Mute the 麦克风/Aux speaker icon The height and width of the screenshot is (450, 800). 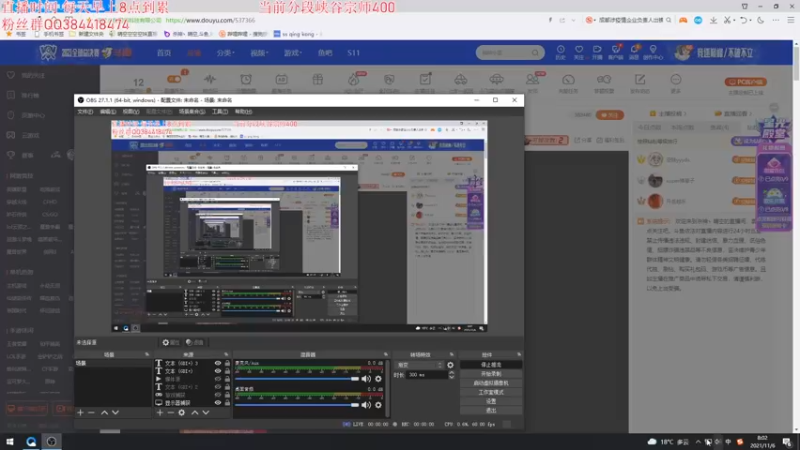[x=366, y=379]
